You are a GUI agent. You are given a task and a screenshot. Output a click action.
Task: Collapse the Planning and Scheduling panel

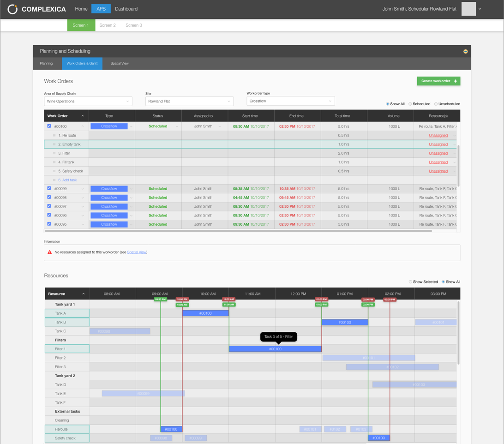click(465, 51)
